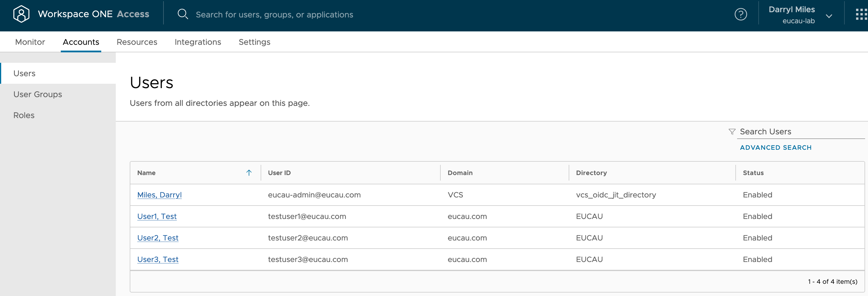The width and height of the screenshot is (868, 296).
Task: Click the filter funnel icon
Action: point(732,132)
